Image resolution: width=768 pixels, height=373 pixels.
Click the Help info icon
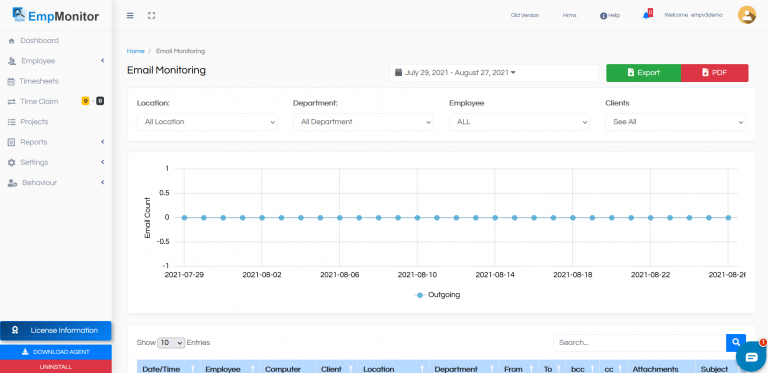(x=603, y=16)
